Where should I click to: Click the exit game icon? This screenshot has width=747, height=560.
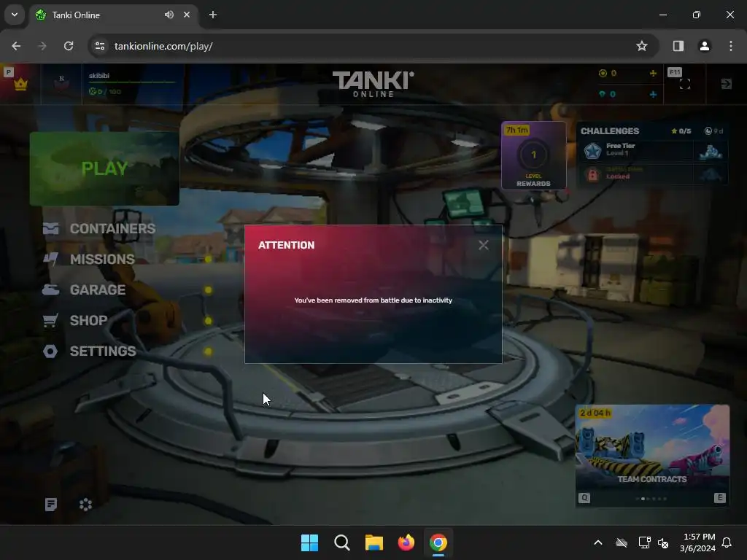coord(726,84)
